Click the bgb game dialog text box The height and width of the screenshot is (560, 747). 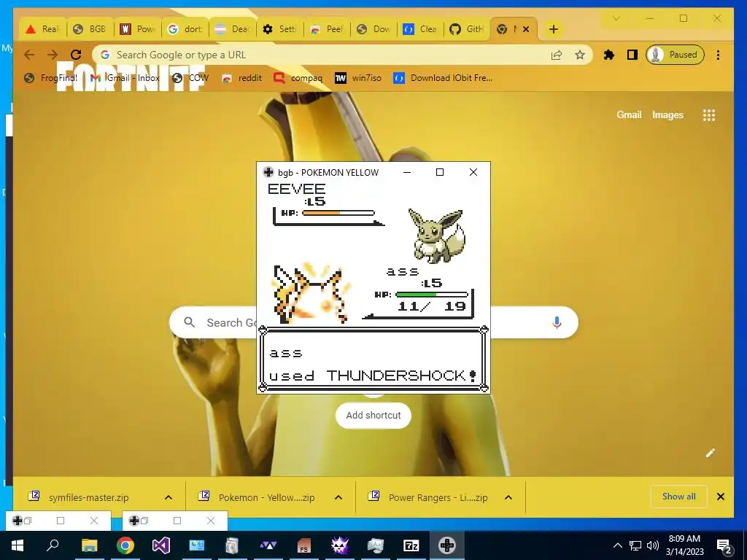(x=373, y=359)
